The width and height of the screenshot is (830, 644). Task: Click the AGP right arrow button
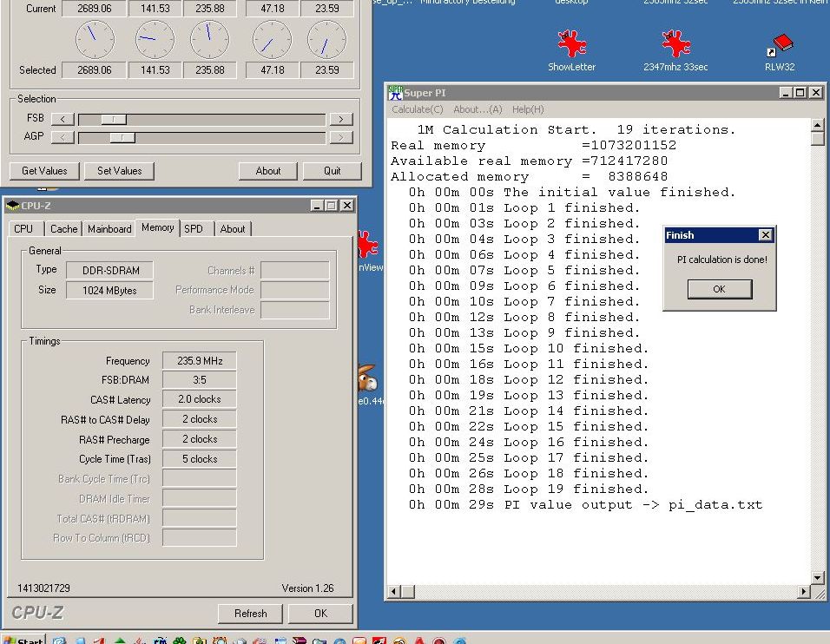coord(341,138)
